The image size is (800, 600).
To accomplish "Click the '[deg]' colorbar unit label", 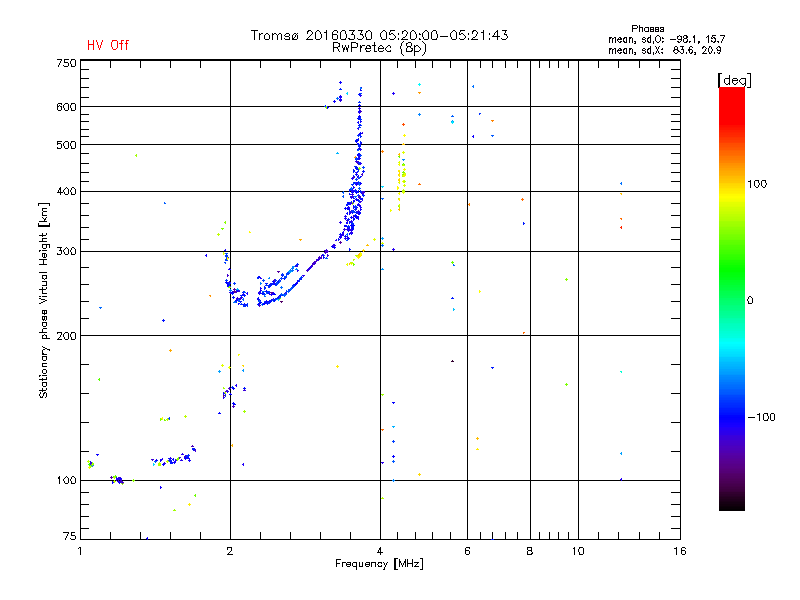I will 734,80.
